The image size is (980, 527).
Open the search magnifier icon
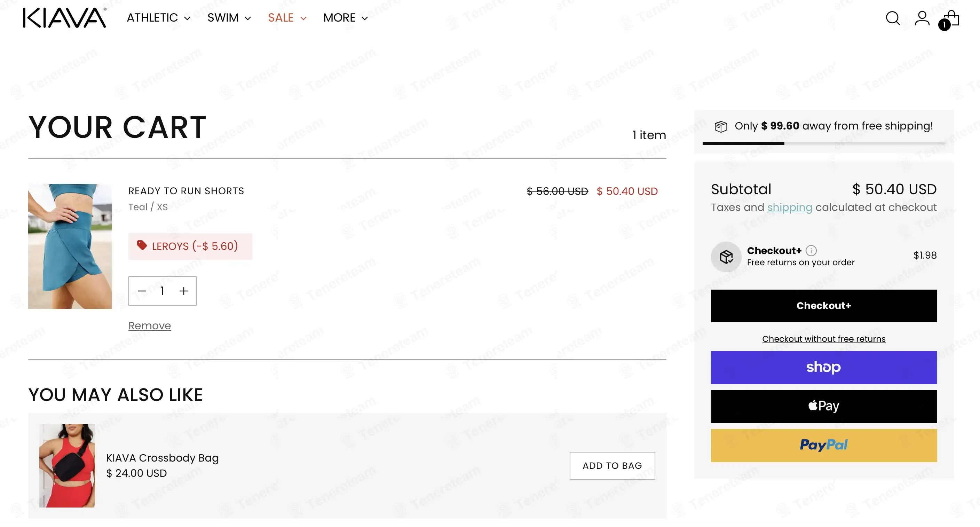click(893, 18)
